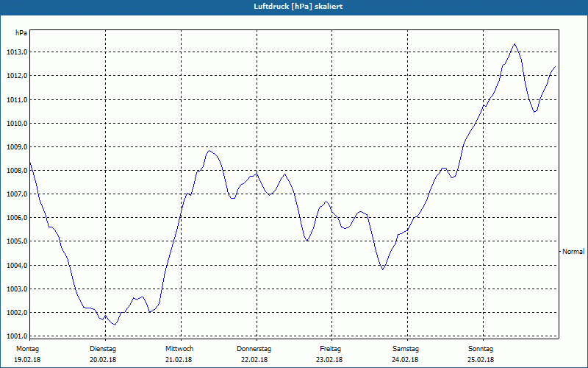This screenshot has width=588, height=368.
Task: Click the 1006,0 axis value
Action: (x=17, y=218)
